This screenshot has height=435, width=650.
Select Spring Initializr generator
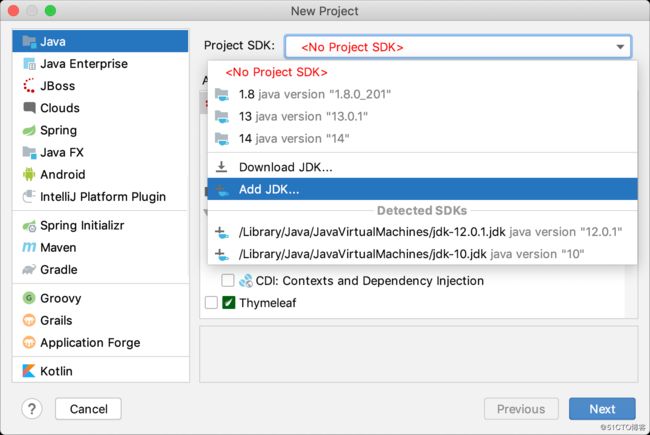pos(101,226)
